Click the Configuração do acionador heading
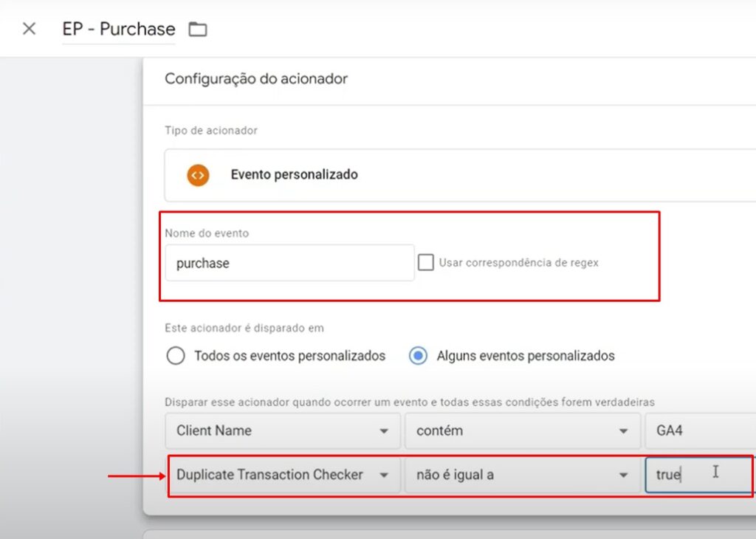 click(256, 78)
